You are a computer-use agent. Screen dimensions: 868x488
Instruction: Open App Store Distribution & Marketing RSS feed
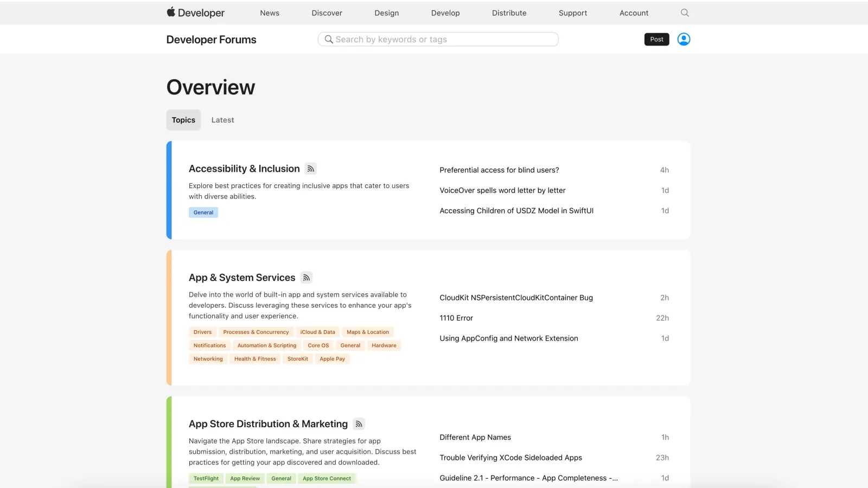tap(359, 424)
